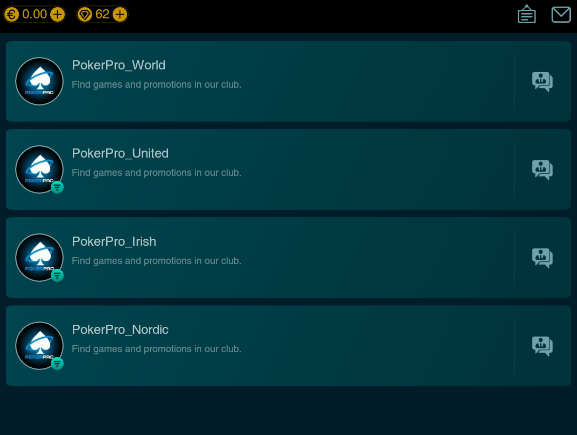
Task: Select PokerPro_United club avatar
Action: pos(39,169)
